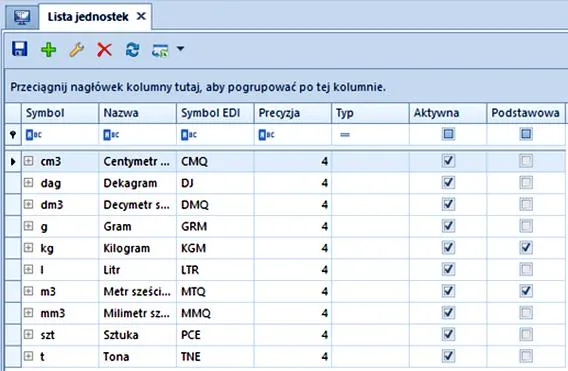Image resolution: width=568 pixels, height=371 pixels.
Task: Expand the dag row
Action: click(x=29, y=182)
